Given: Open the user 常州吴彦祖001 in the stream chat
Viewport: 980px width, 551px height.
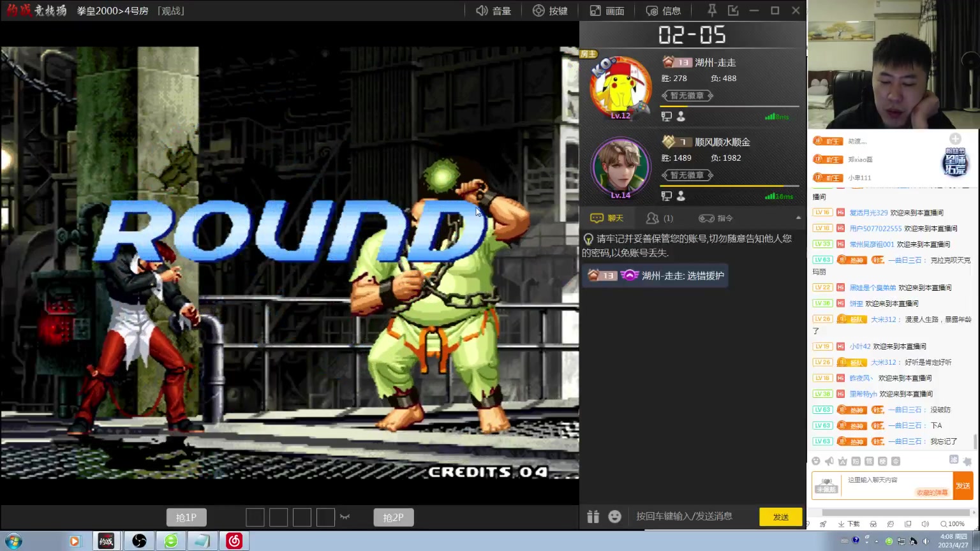Looking at the screenshot, I should pyautogui.click(x=872, y=244).
